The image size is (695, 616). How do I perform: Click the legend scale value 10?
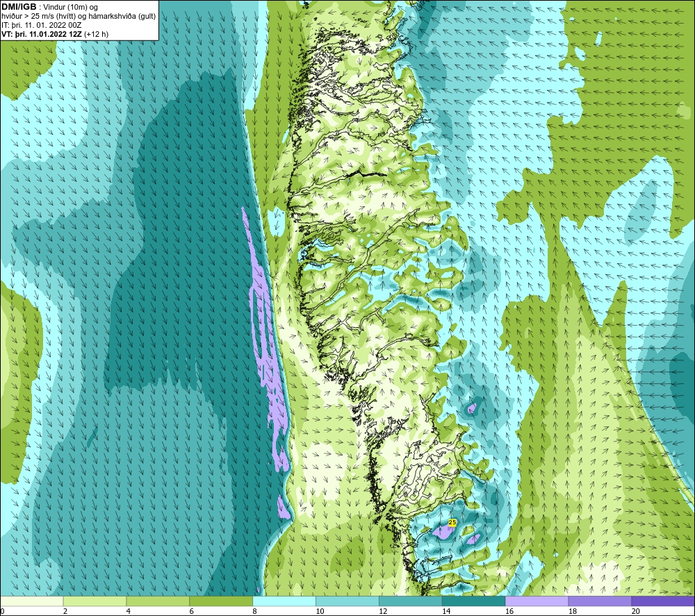pyautogui.click(x=320, y=611)
